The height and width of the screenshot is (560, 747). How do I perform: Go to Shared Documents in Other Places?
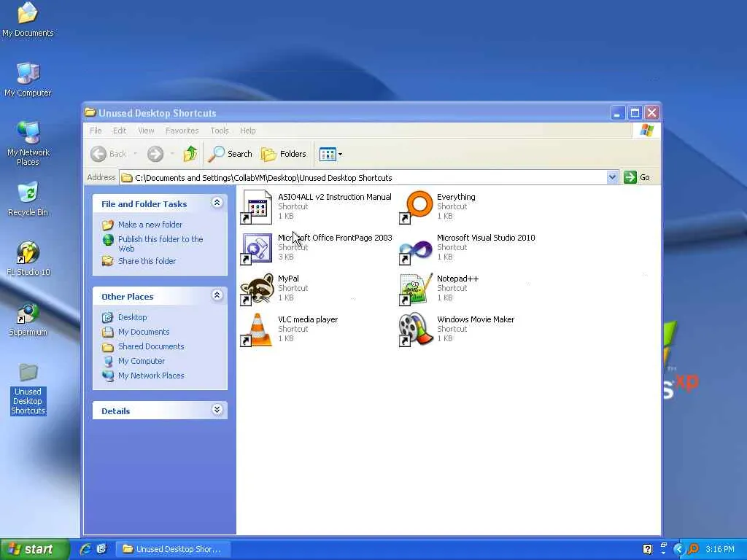tap(151, 346)
